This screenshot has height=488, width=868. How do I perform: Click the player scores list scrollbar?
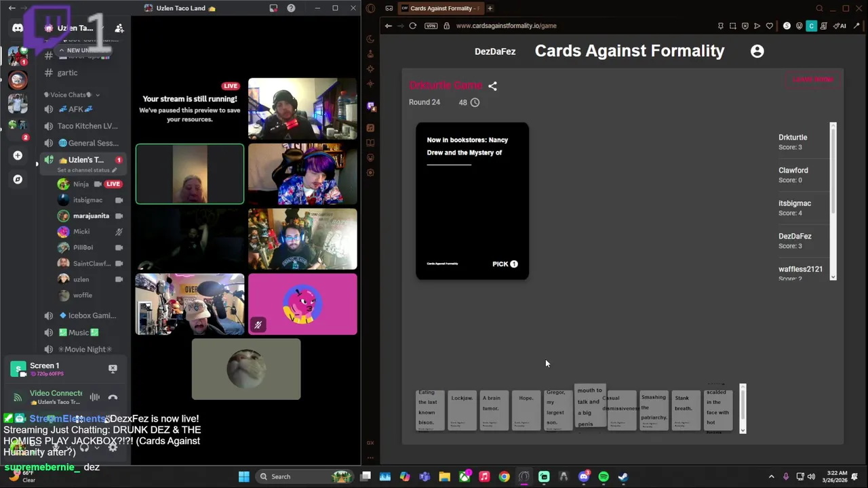coord(833,201)
